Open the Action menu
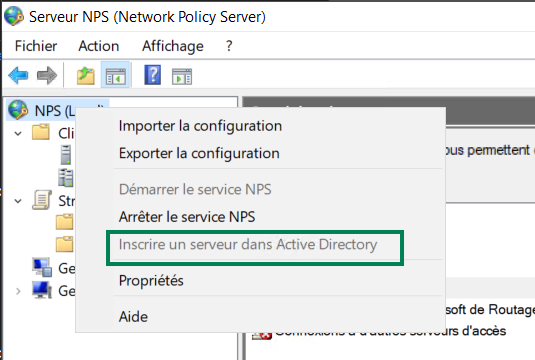This screenshot has width=535, height=360. pos(99,46)
